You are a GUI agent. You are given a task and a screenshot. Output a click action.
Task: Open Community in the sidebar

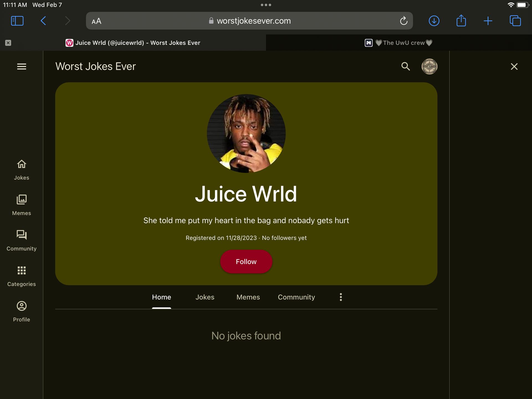click(x=22, y=241)
